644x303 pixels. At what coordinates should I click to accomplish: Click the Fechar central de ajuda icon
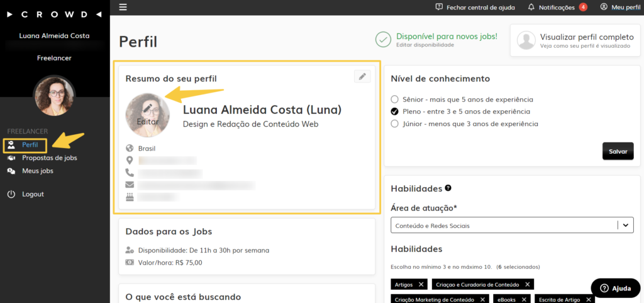439,7
